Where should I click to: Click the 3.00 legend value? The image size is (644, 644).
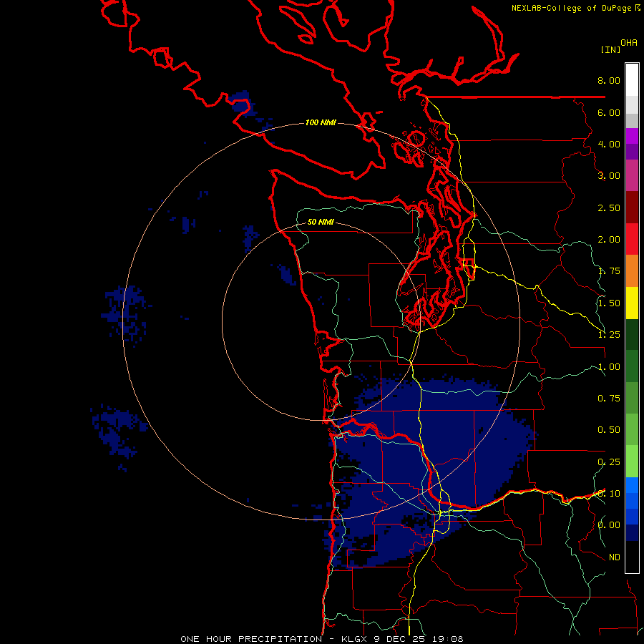pyautogui.click(x=609, y=176)
